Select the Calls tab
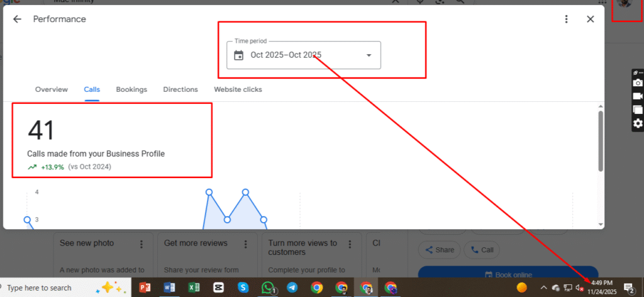Screen dimensions: 644x297 (x=92, y=89)
